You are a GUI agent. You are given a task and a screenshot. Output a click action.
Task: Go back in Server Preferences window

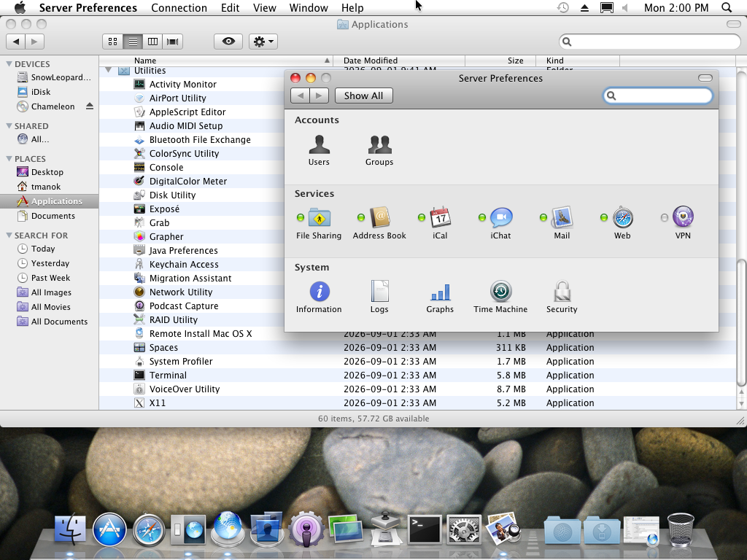click(x=300, y=96)
